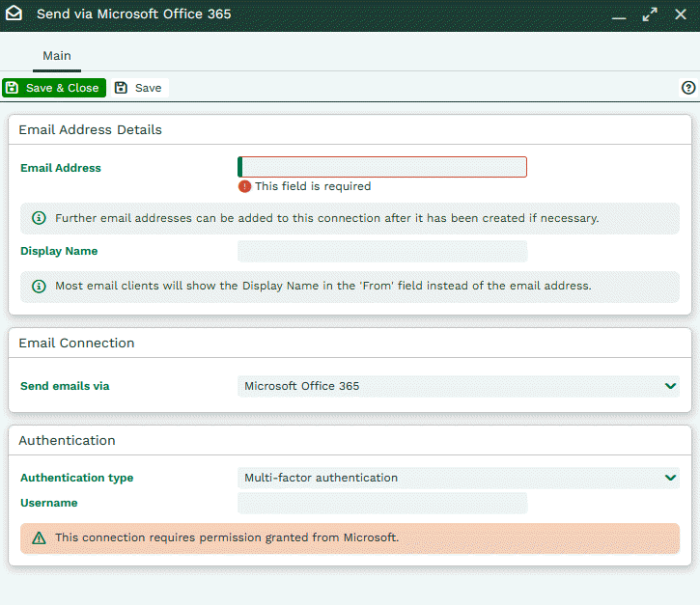Click the red required-field error icon
The width and height of the screenshot is (700, 605).
coord(244,186)
